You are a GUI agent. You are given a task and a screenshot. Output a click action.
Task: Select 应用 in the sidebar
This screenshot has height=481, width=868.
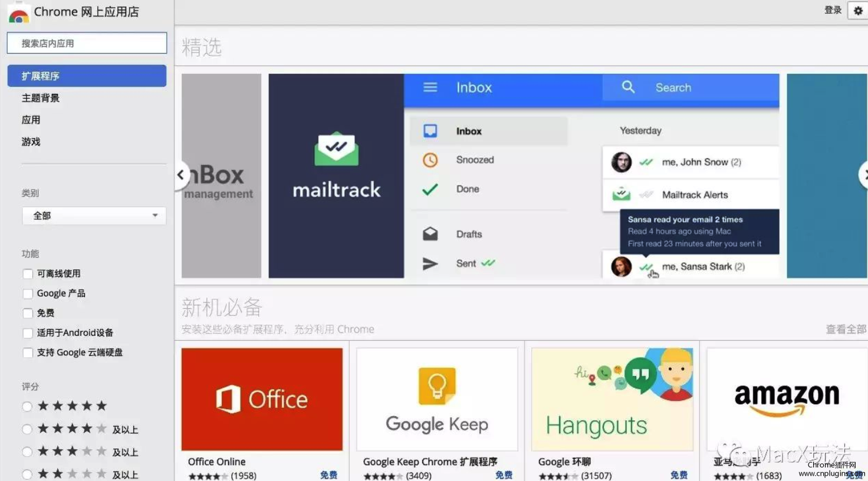[x=31, y=120]
